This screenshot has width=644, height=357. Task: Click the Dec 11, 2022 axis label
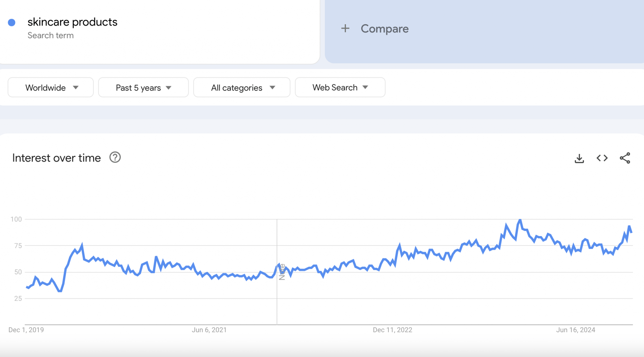coord(392,330)
